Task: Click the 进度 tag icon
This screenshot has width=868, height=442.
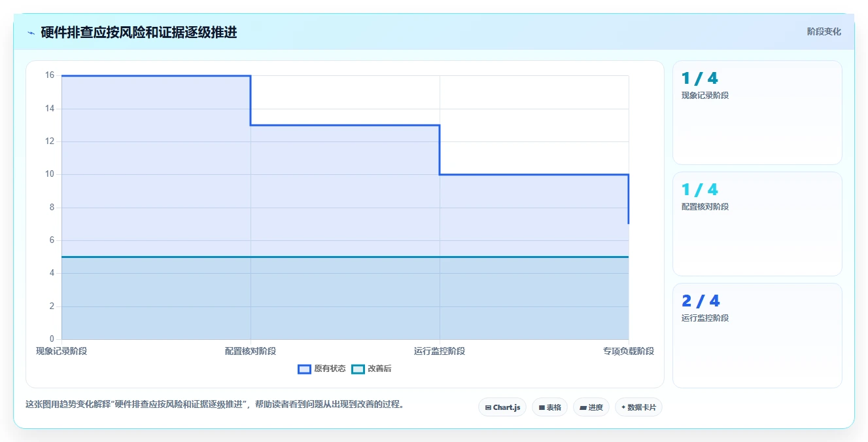Action: point(583,407)
